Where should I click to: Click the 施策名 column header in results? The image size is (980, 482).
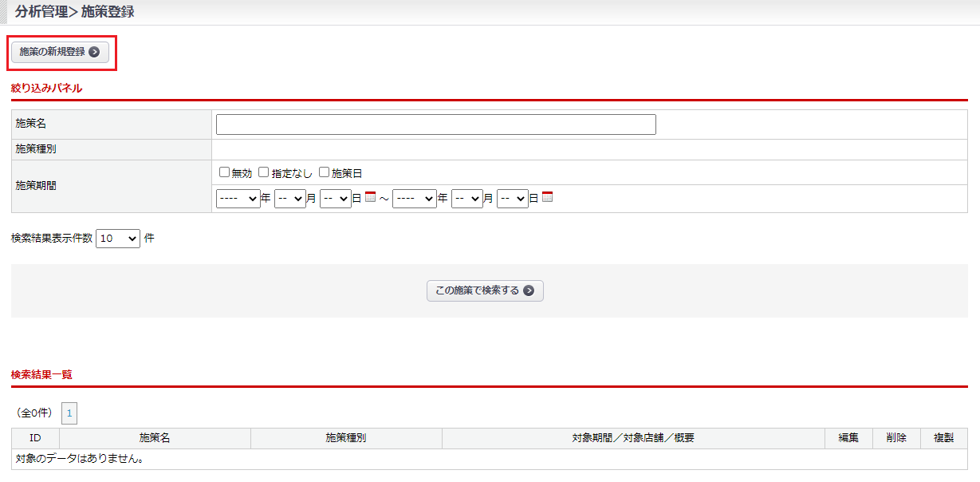tap(155, 438)
